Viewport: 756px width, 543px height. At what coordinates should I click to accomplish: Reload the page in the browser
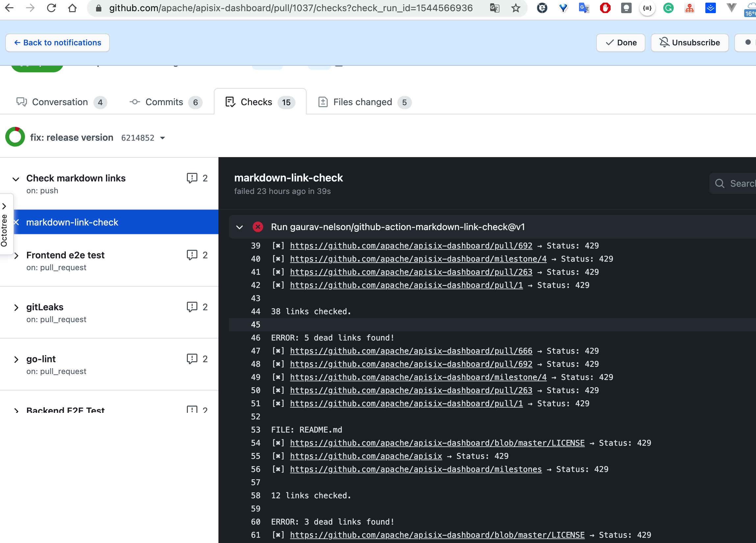(x=52, y=8)
